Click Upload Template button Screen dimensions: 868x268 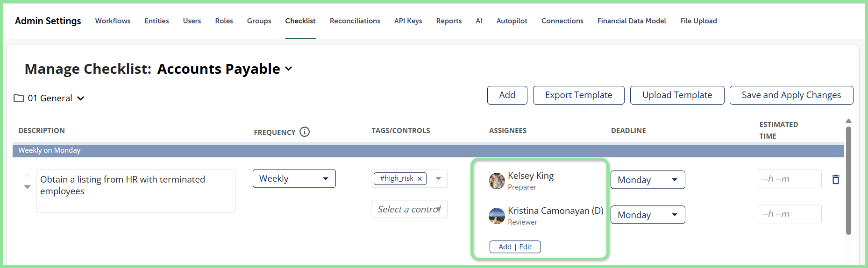pyautogui.click(x=677, y=95)
